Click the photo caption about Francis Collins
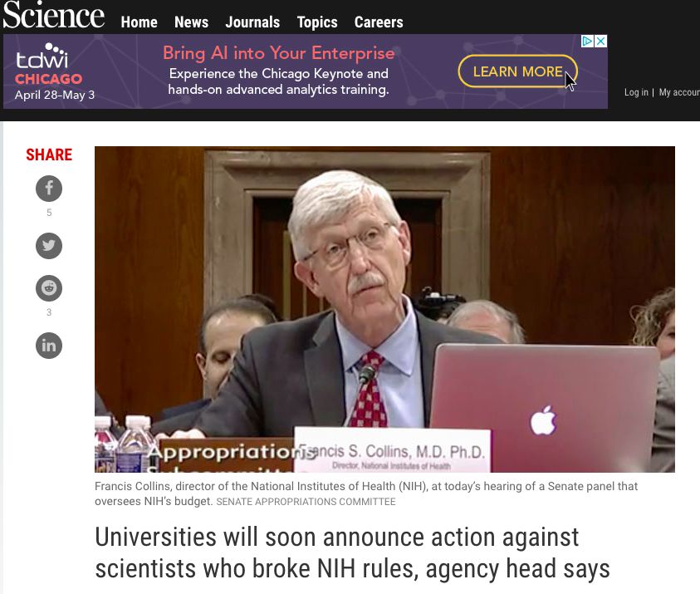700x594 pixels. point(365,493)
